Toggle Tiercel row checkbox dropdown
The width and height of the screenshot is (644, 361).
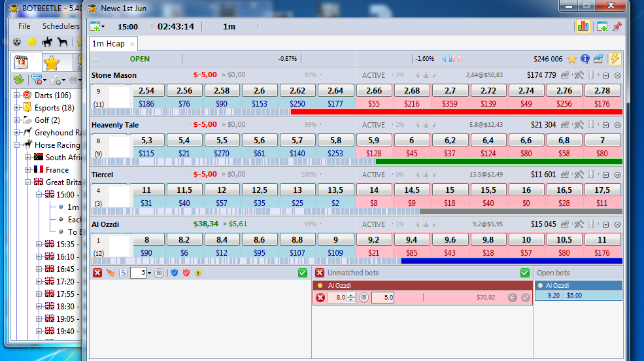pyautogui.click(x=606, y=175)
